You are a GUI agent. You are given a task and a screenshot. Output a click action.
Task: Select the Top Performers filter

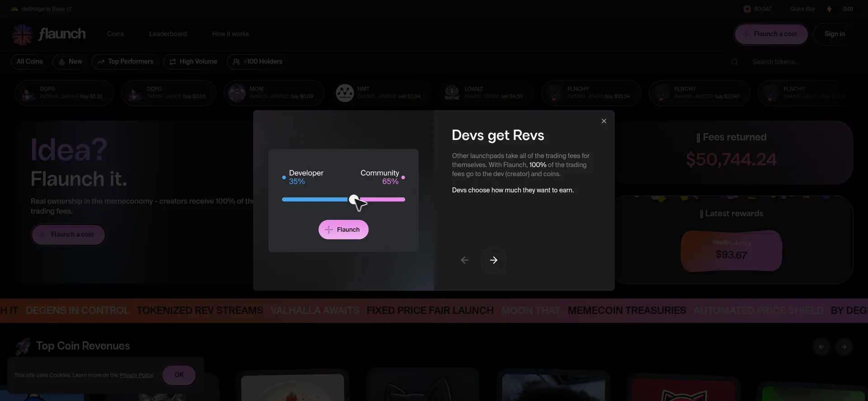click(125, 62)
